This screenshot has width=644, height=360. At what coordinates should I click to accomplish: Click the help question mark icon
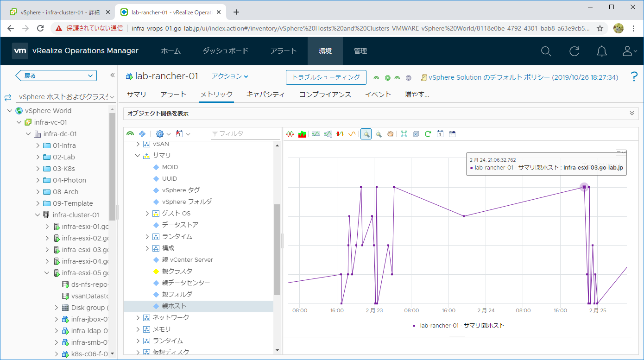coord(634,77)
